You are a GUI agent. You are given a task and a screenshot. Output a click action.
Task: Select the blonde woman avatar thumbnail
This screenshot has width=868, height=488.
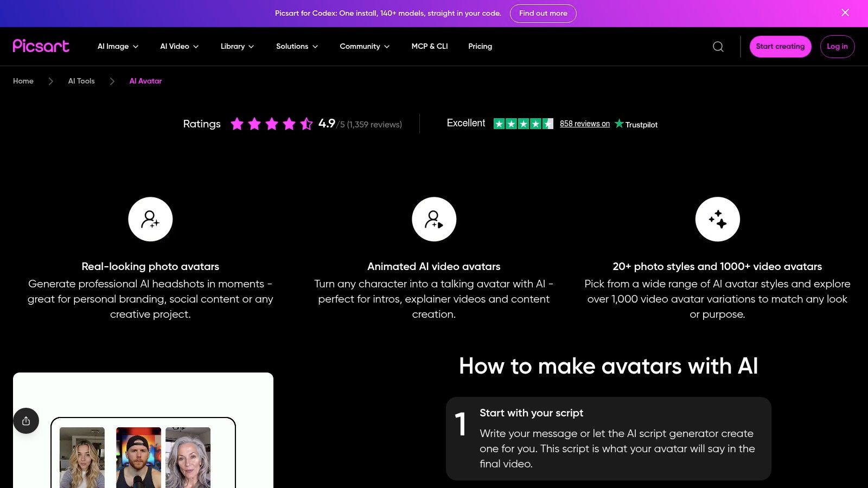(x=82, y=458)
